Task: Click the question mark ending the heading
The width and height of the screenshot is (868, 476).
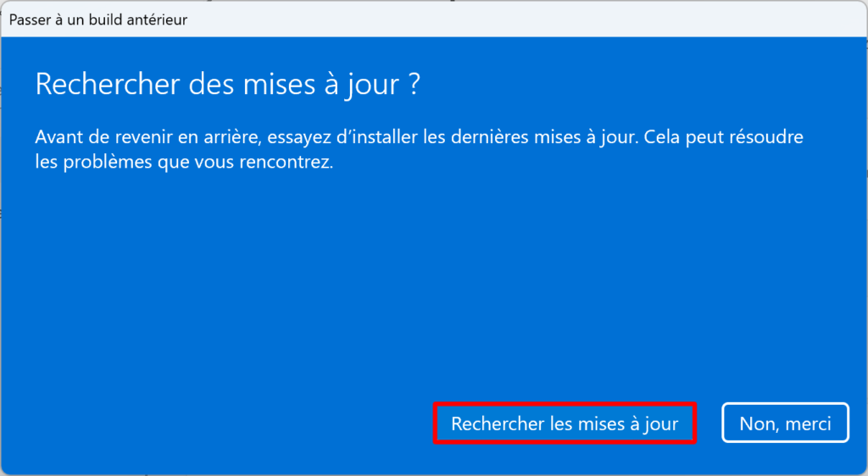Action: (x=414, y=84)
